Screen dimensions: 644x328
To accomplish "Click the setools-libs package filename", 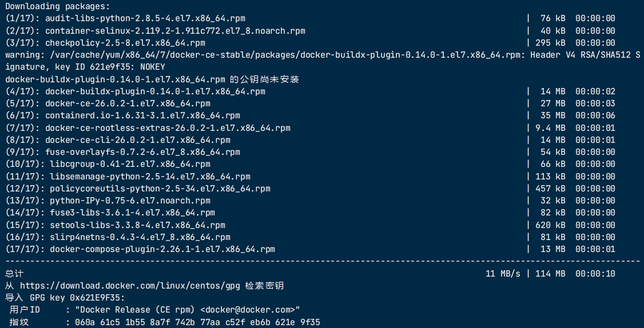I will click(x=137, y=225).
